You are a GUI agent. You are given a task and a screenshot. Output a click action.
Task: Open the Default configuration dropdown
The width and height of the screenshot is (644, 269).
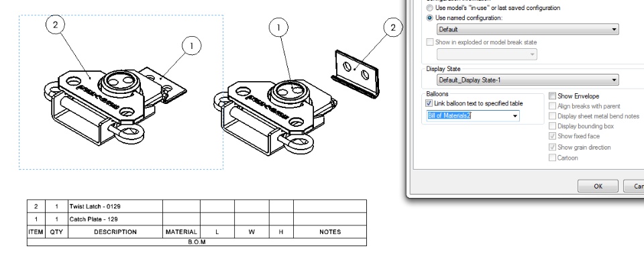(527, 29)
